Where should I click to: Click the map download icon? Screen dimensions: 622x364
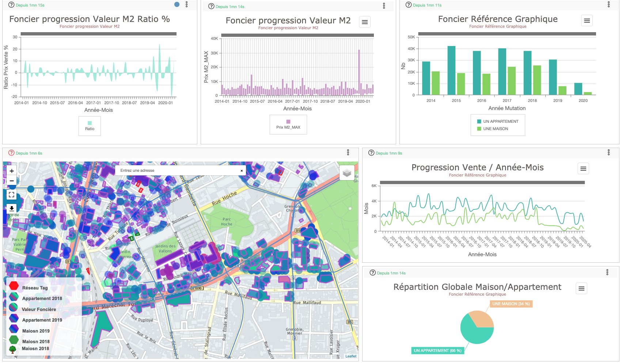12,208
